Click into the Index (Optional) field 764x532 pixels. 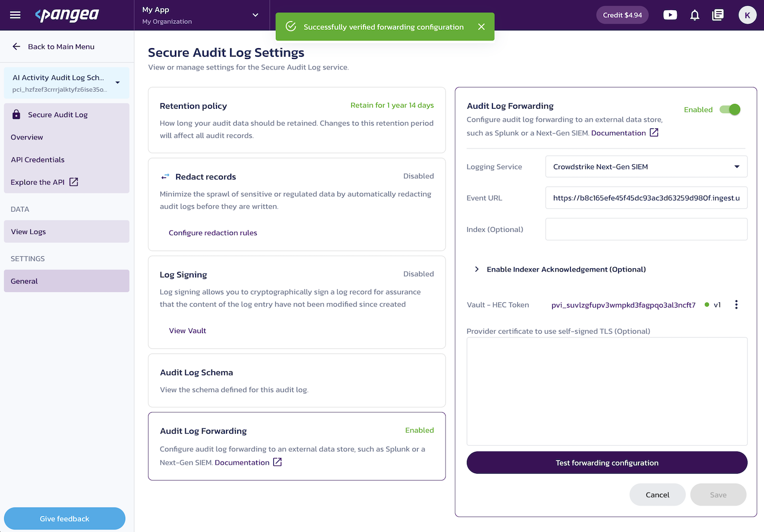[x=646, y=229]
